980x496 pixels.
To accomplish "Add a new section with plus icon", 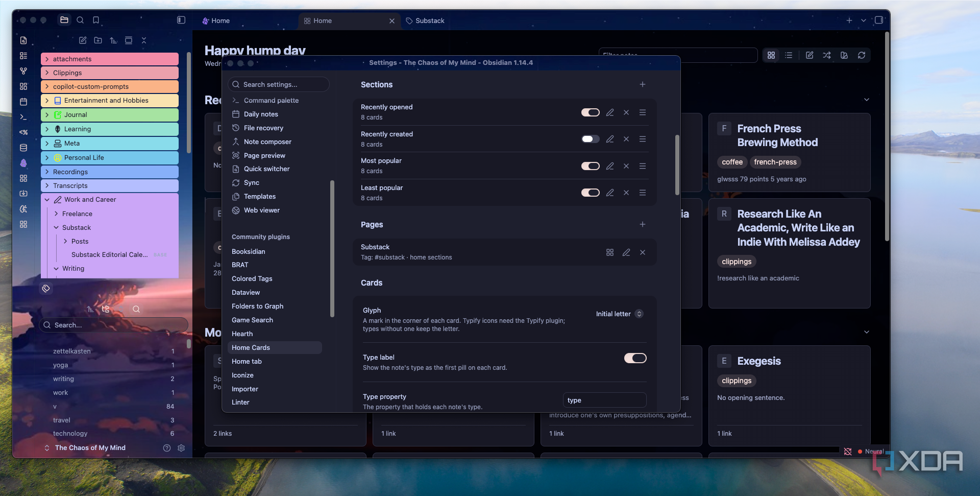I will click(643, 84).
